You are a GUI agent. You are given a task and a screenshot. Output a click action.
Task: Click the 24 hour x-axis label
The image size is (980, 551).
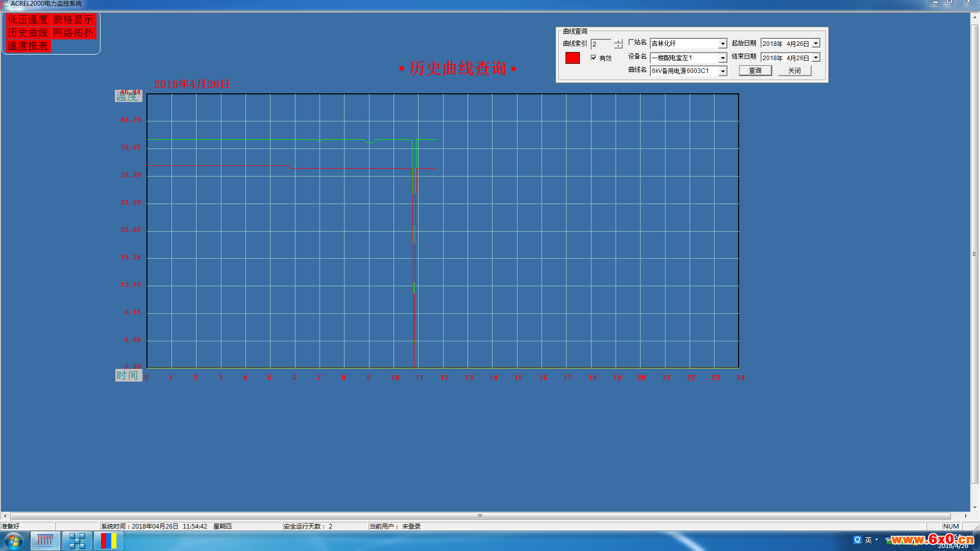point(740,378)
